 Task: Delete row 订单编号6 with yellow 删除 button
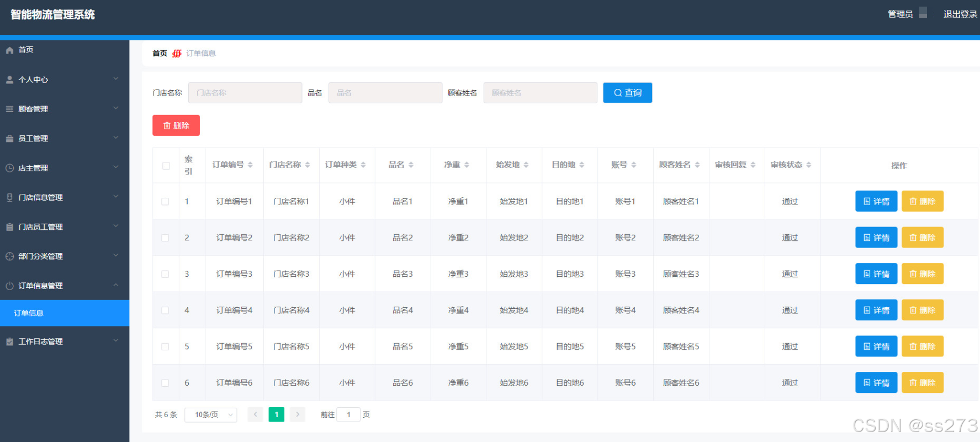pos(922,382)
